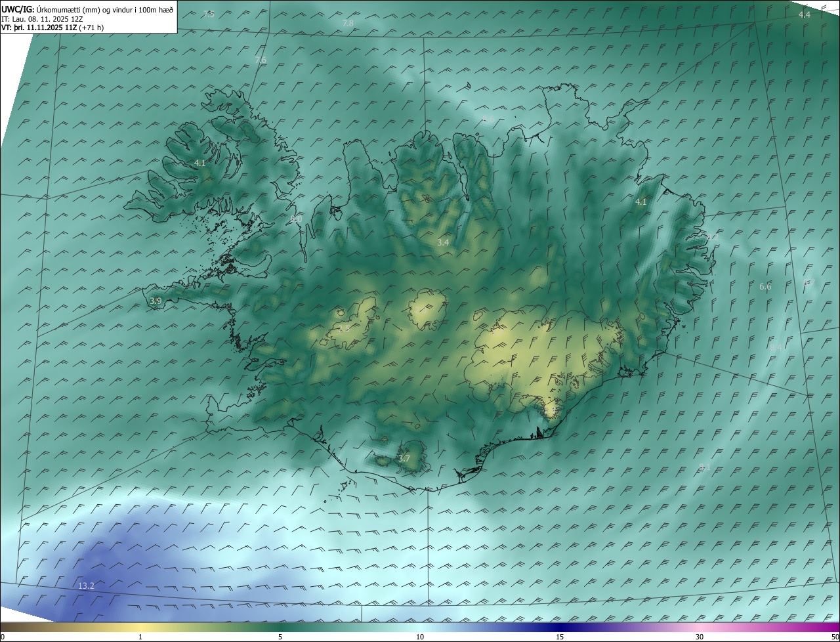Click the 3.9 value on Snæfellsnes peninsula
Viewport: 840px width, 642px height.
[x=156, y=301]
